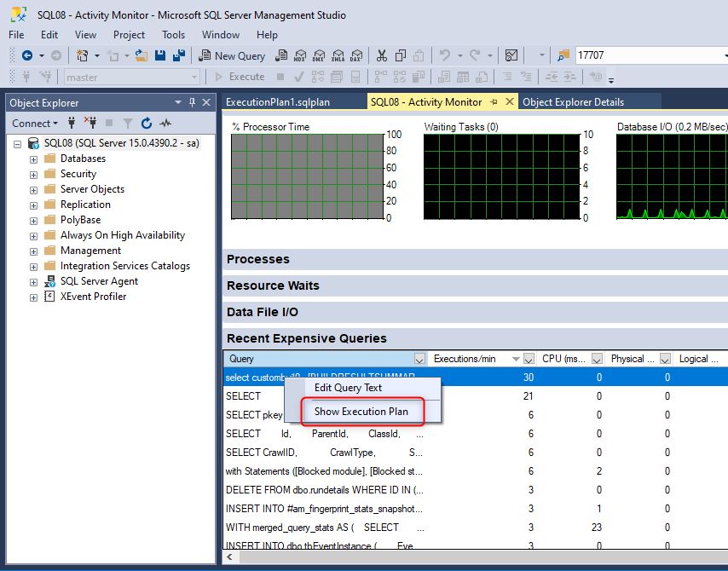Viewport: 728px width, 571px height.
Task: Click the DAX query icon
Action: (x=356, y=55)
